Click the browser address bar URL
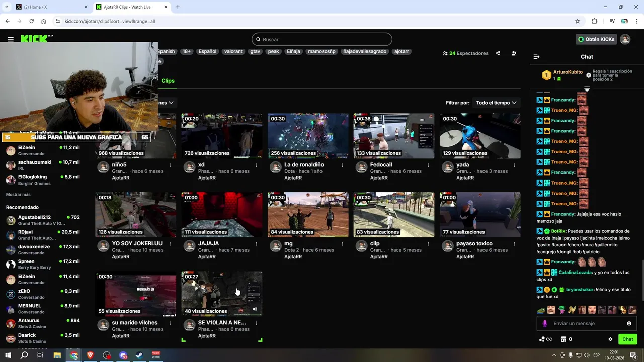The image size is (644, 362). (x=110, y=21)
